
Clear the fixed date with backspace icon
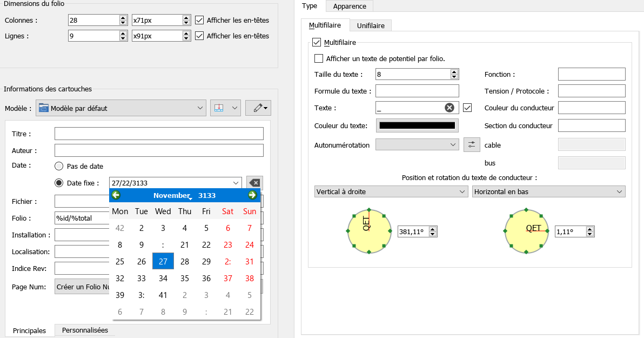coord(254,183)
